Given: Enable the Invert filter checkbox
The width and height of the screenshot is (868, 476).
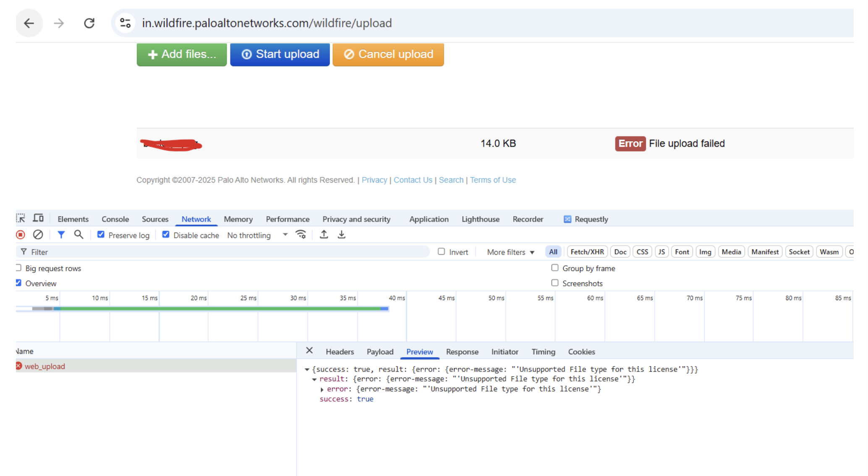Looking at the screenshot, I should coord(441,251).
